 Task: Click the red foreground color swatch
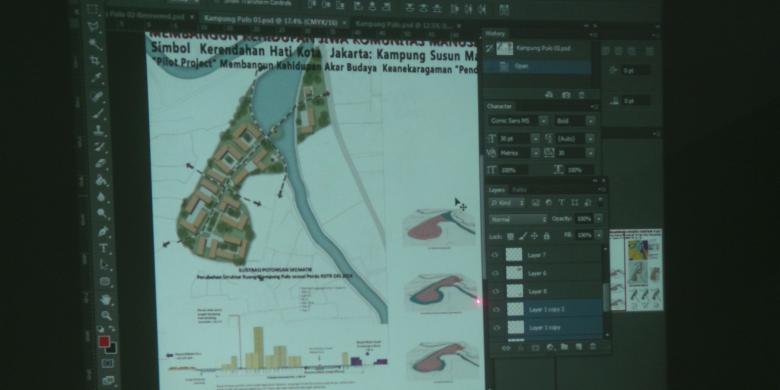coord(103,341)
